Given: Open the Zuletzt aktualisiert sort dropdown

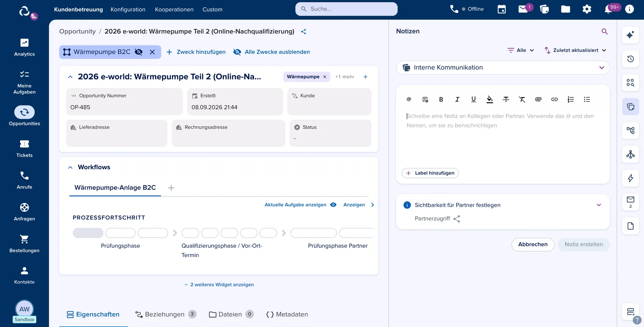Looking at the screenshot, I should tap(575, 50).
